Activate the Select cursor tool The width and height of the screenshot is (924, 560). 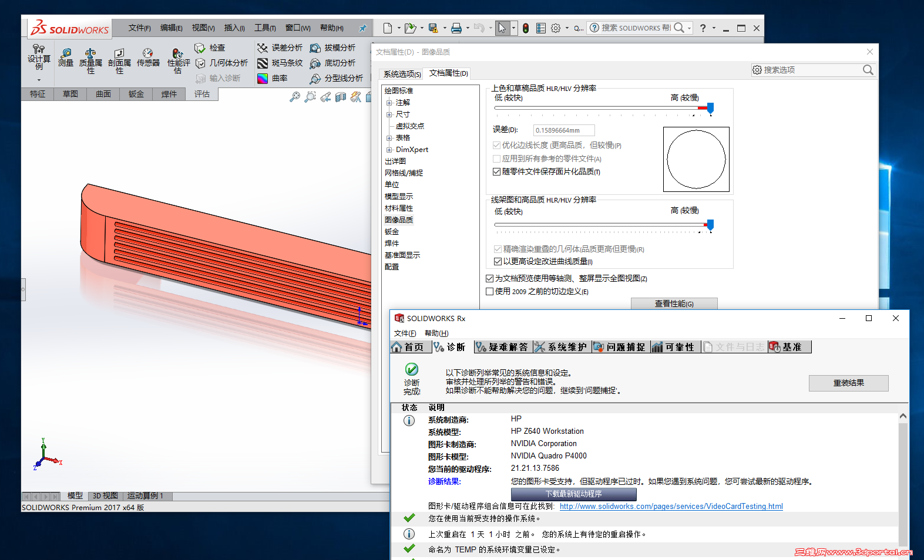click(x=502, y=28)
